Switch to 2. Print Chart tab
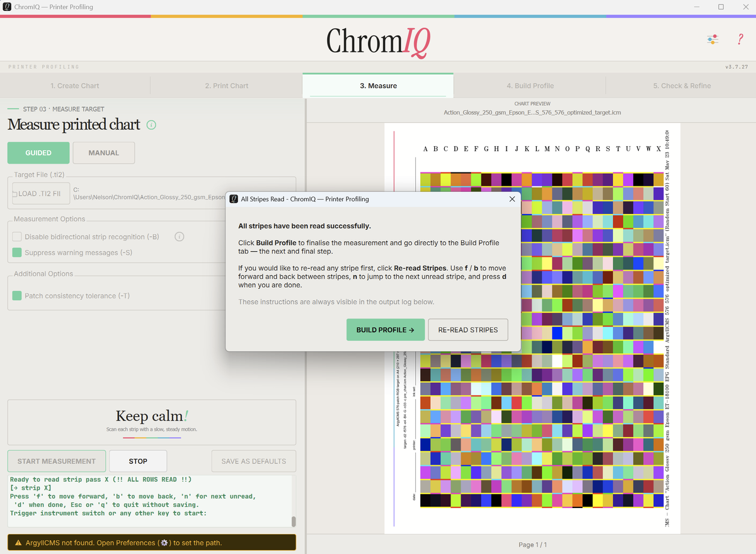This screenshot has width=756, height=554. point(227,86)
